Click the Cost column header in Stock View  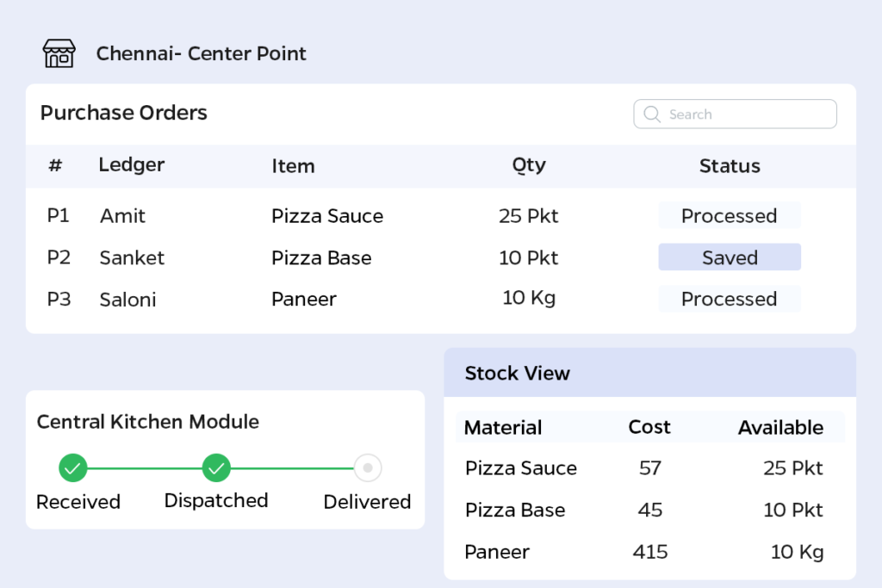coord(649,428)
